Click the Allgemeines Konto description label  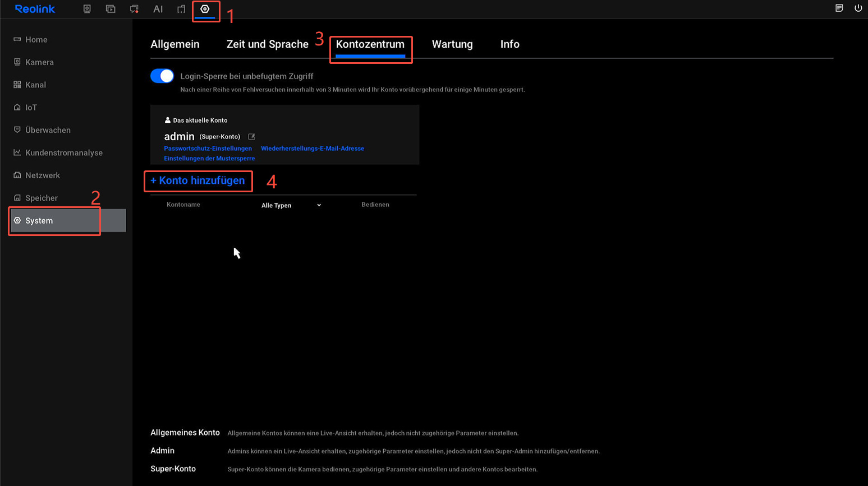(x=185, y=433)
